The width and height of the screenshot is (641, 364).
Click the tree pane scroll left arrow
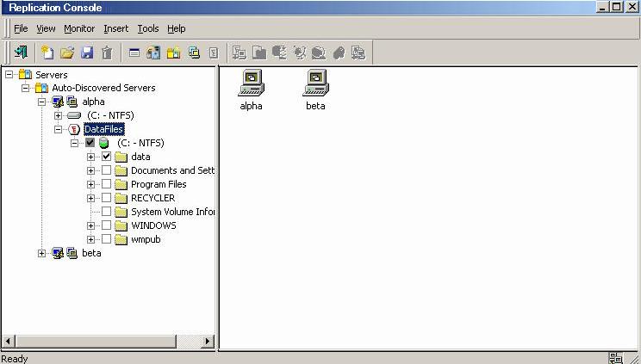9,341
